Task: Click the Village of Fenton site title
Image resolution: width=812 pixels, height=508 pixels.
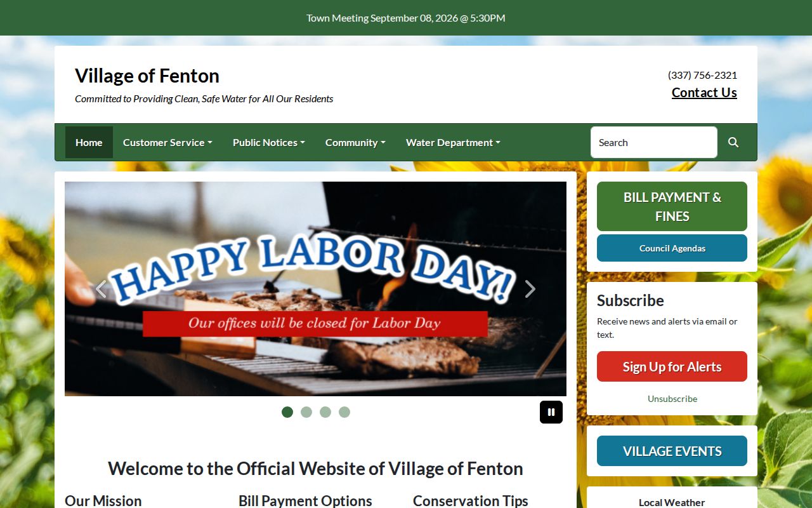Action: [x=147, y=76]
